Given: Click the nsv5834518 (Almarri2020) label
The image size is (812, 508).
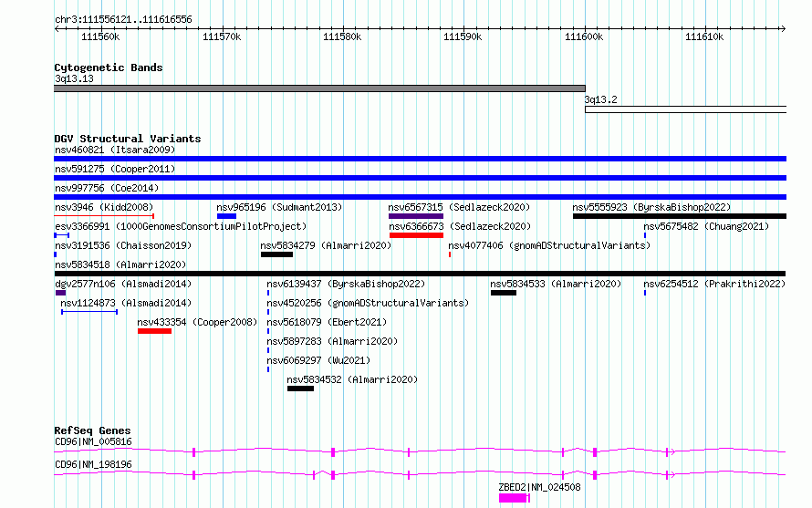Looking at the screenshot, I should click(120, 264).
